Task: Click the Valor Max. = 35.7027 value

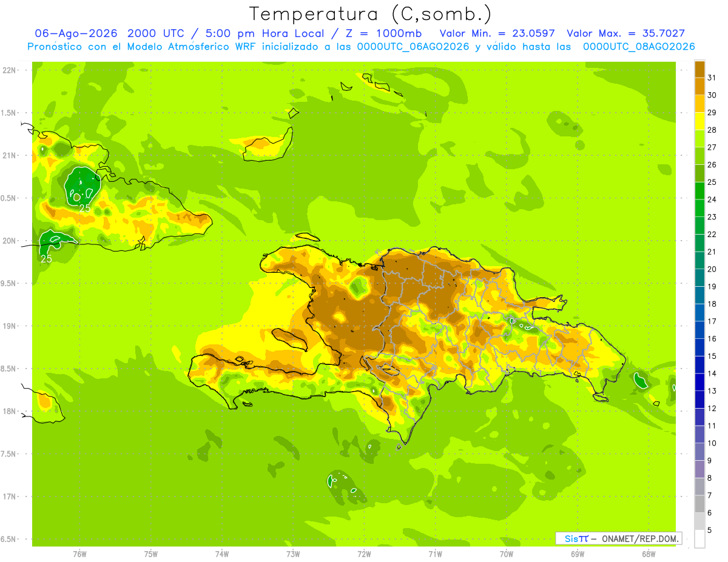Action: 625,33
